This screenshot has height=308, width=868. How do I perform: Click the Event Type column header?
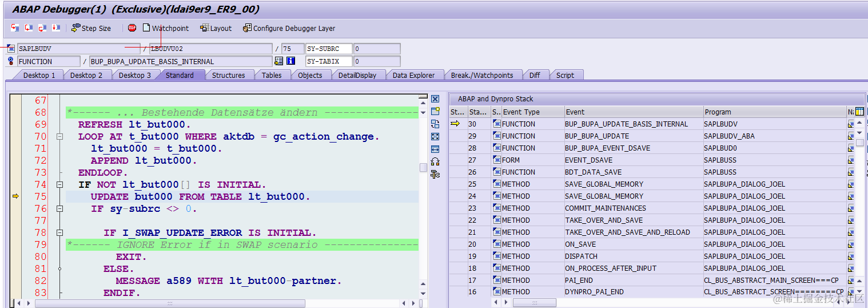[532, 112]
